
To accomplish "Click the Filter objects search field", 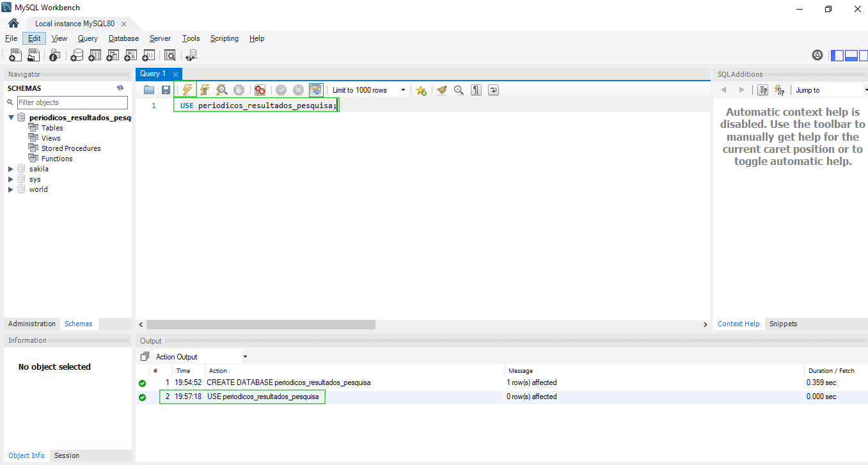I will [72, 102].
